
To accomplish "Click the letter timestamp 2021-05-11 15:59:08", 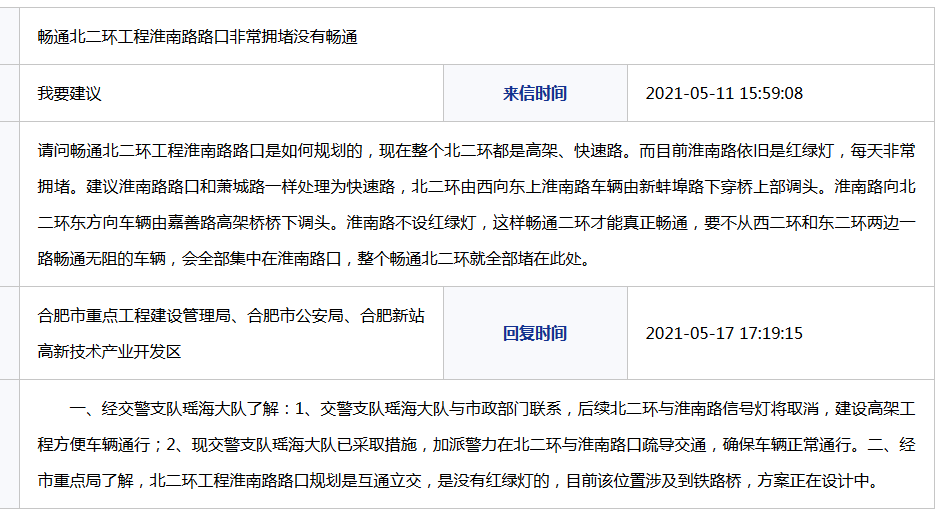I will (x=724, y=93).
